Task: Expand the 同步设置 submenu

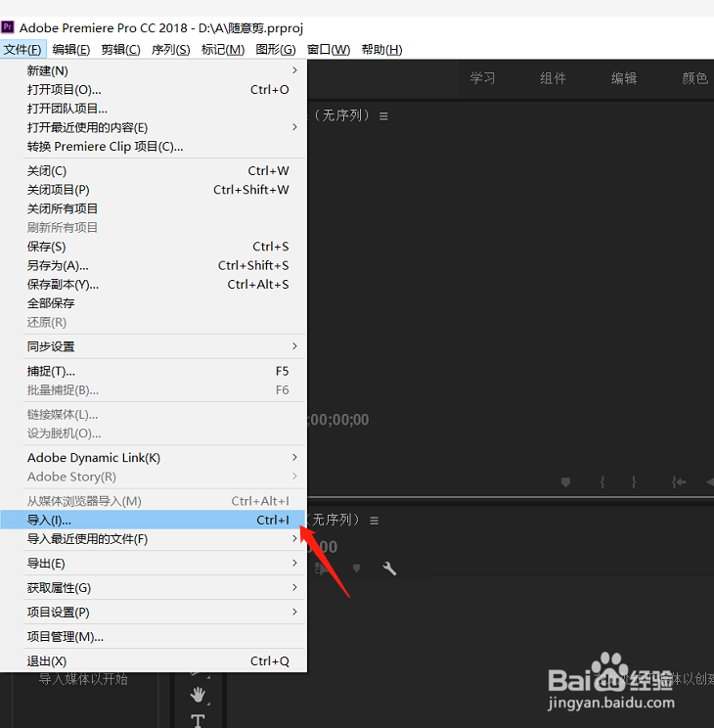Action: point(154,346)
